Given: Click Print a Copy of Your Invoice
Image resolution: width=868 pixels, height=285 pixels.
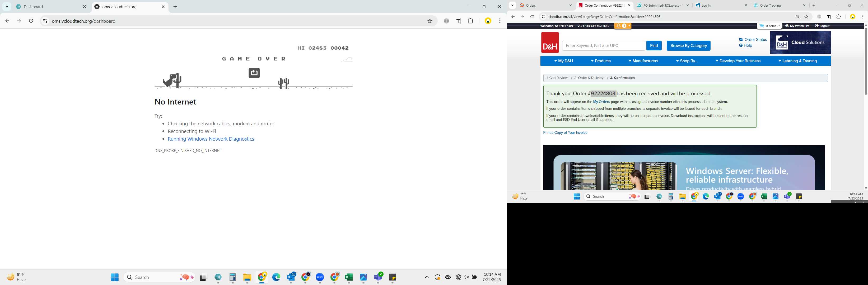Looking at the screenshot, I should click(565, 132).
